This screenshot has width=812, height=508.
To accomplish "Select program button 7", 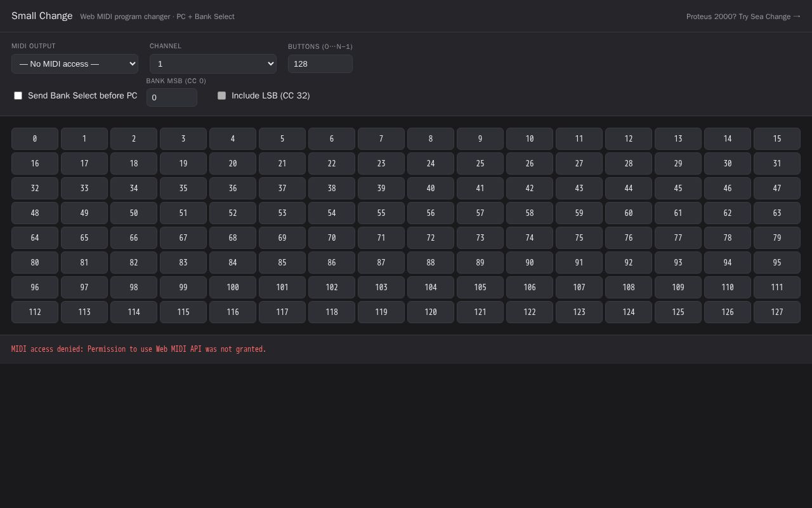I will 381,138.
